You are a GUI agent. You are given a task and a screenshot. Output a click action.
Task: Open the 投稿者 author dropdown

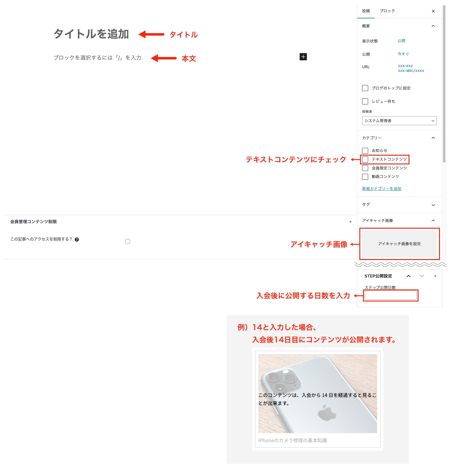tap(399, 121)
